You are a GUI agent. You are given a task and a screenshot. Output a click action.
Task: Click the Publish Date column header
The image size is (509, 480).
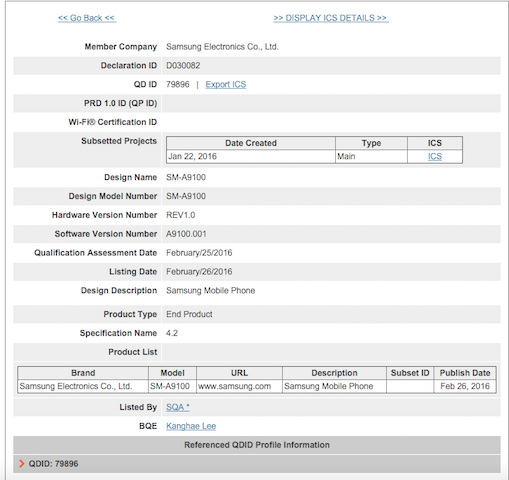pyautogui.click(x=465, y=373)
